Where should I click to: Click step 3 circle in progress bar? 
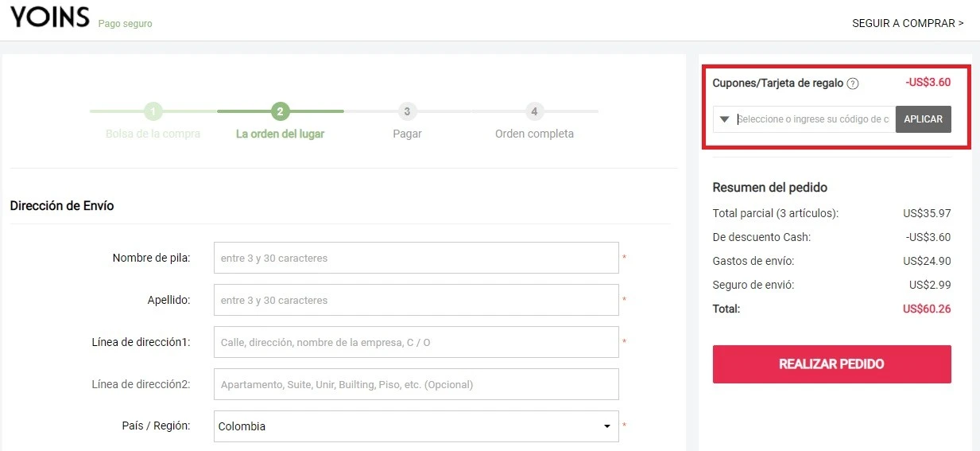point(407,111)
